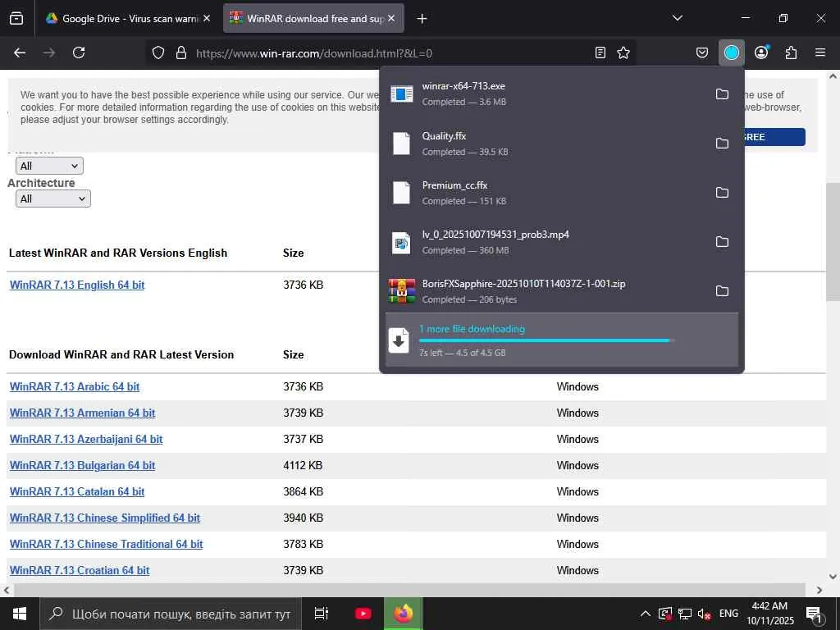Open the lv_0_20251007194531_prob3.mp4 download
This screenshot has height=630, width=840.
tap(546, 242)
